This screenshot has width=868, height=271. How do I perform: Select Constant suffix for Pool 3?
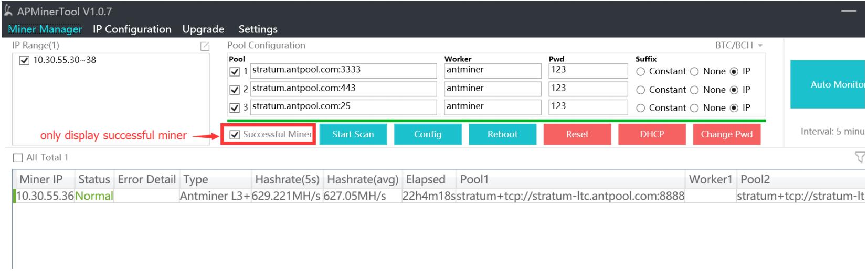pyautogui.click(x=641, y=108)
